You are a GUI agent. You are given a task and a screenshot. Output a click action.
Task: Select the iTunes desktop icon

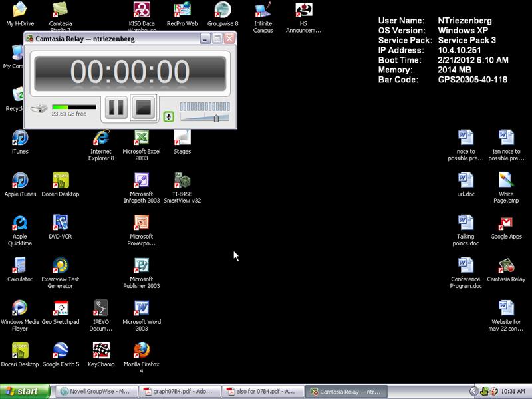[20, 142]
